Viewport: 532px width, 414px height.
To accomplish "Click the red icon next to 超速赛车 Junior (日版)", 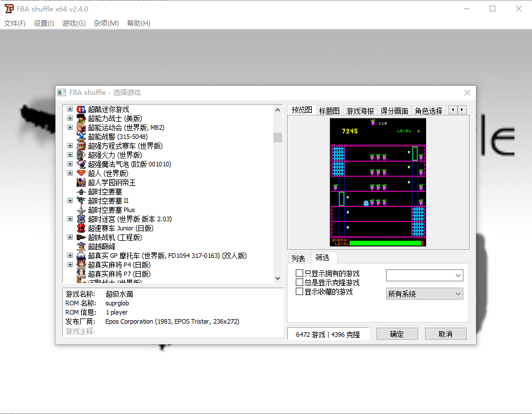I will coord(81,228).
